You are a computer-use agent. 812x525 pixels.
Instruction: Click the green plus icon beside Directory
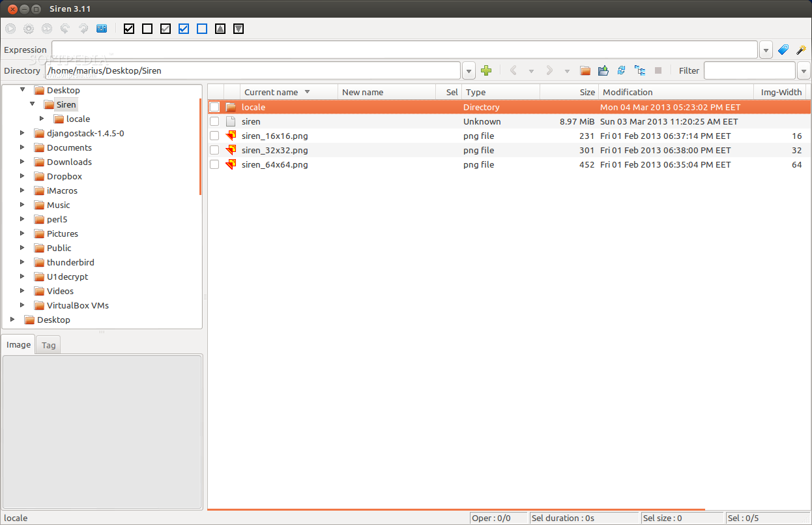[x=486, y=70]
